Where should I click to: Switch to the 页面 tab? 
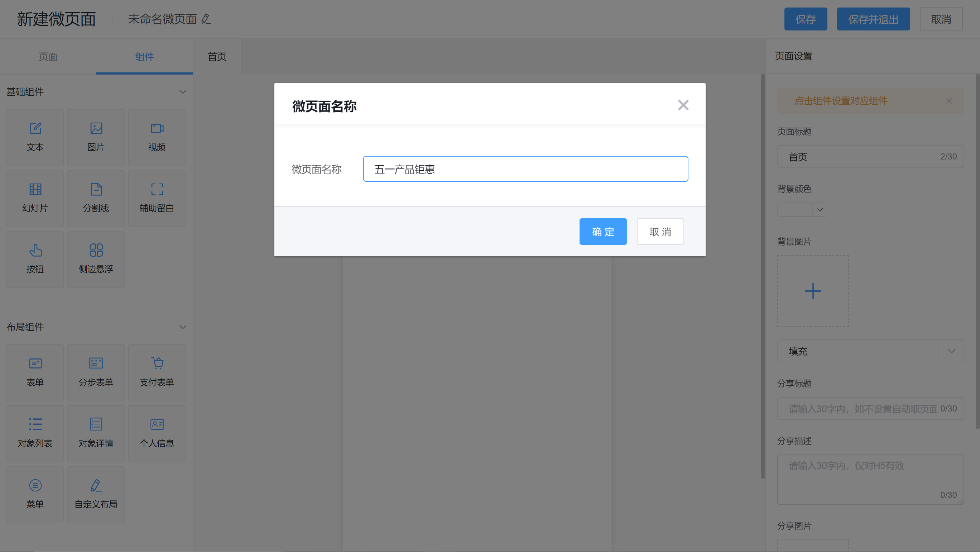48,57
